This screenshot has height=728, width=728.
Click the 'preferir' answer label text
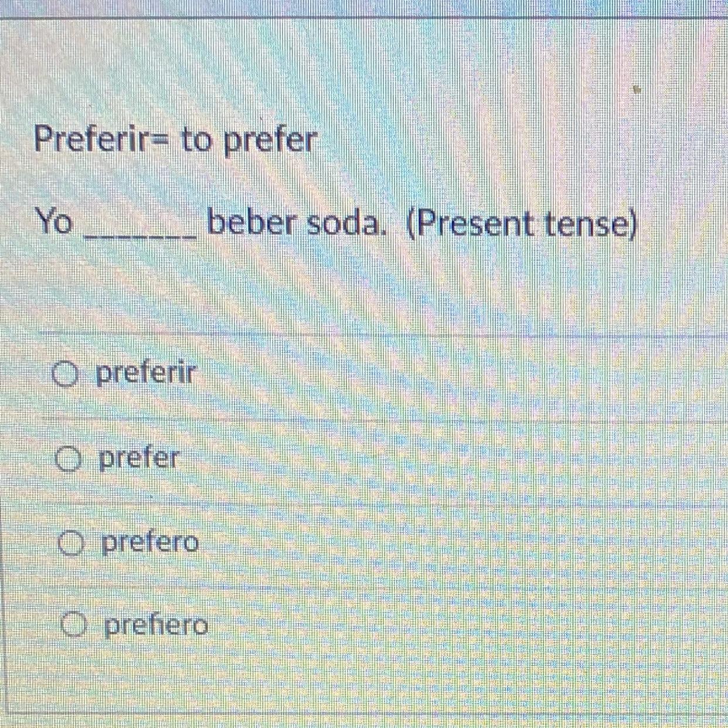[x=145, y=373]
